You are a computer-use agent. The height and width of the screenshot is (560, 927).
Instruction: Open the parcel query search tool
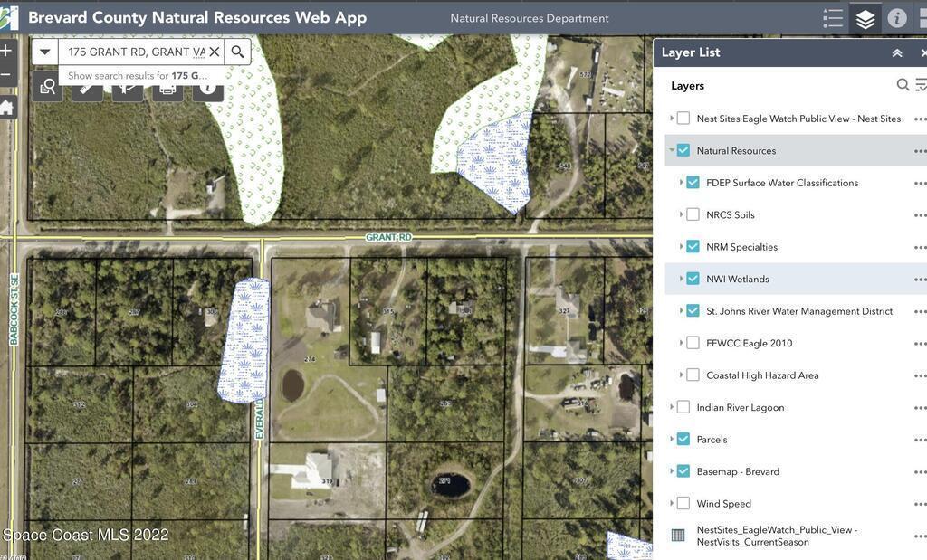(x=48, y=88)
